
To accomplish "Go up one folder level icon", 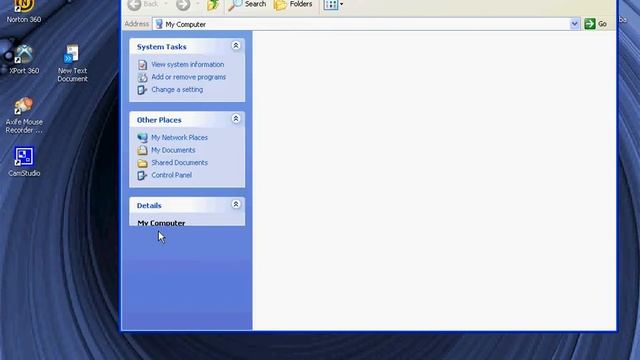I will point(213,4).
